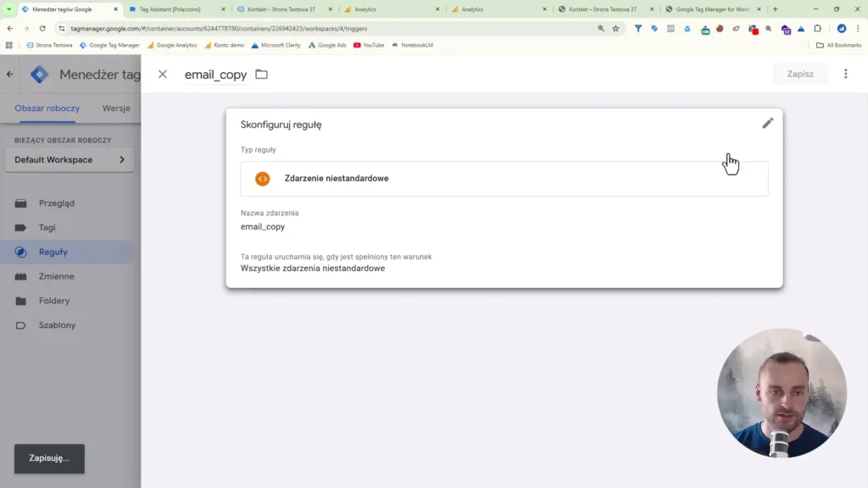Open tab search dropdown arrow

[8, 8]
